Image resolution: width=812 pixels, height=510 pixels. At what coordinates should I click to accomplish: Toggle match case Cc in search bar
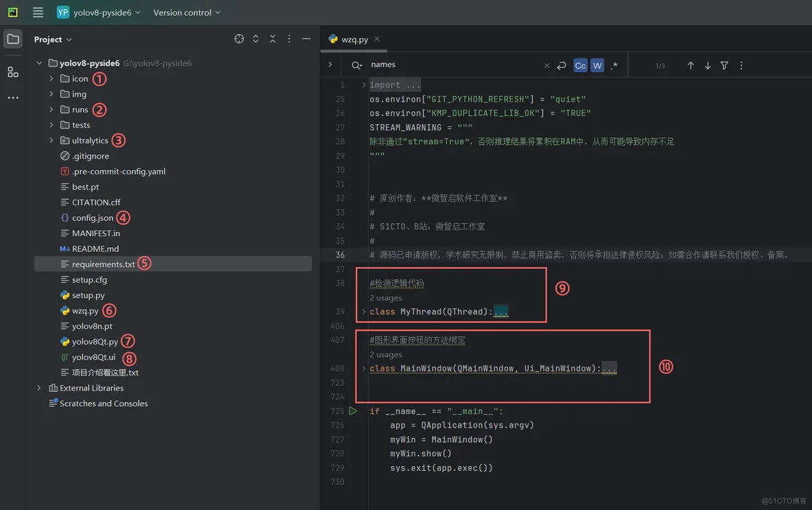(x=580, y=65)
